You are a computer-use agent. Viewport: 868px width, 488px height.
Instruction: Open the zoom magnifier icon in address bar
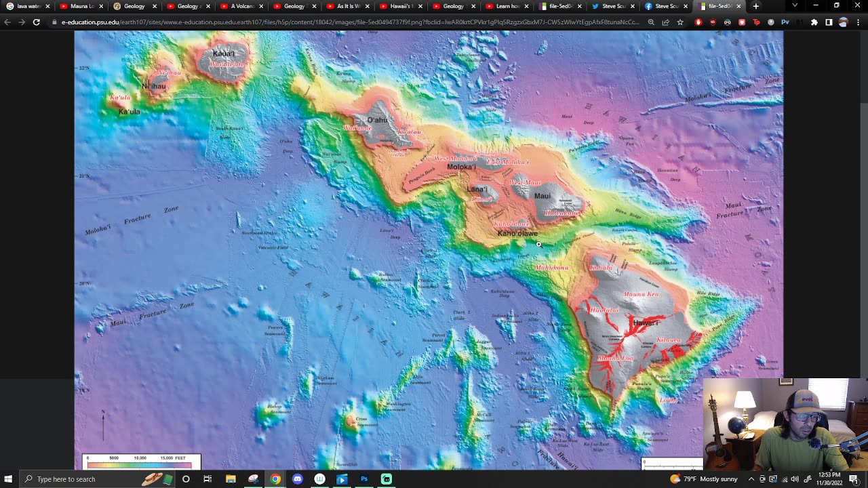[x=651, y=22]
